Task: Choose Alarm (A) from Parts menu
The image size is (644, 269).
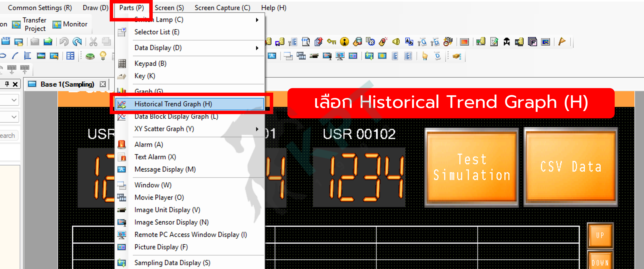Action: pyautogui.click(x=190, y=145)
